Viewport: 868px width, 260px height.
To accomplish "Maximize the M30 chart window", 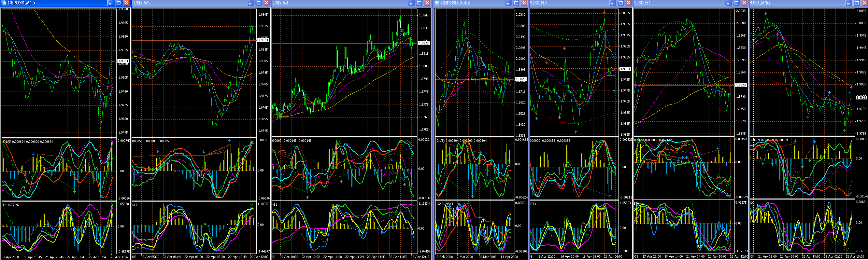I will pyautogui.click(x=857, y=3).
